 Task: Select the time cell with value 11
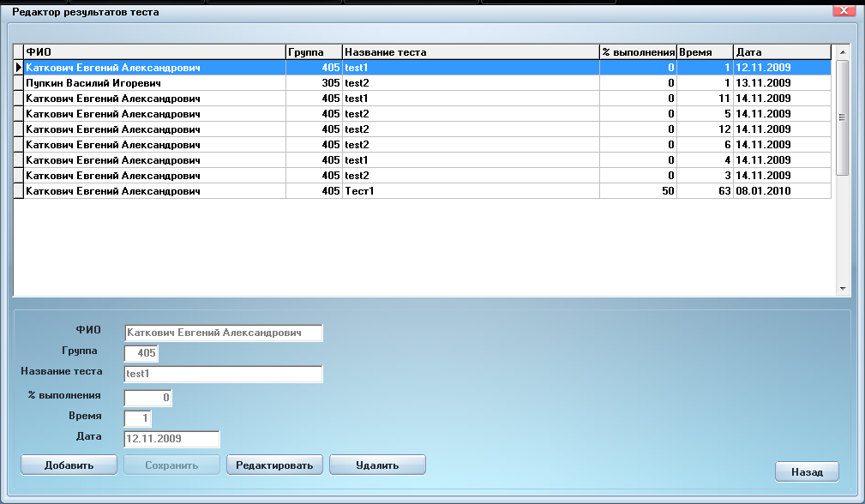pos(705,99)
